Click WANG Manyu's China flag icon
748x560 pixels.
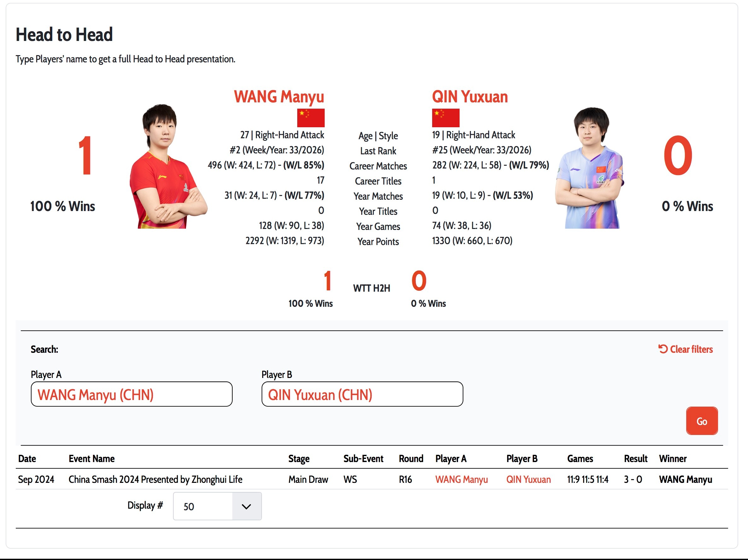coord(311,117)
